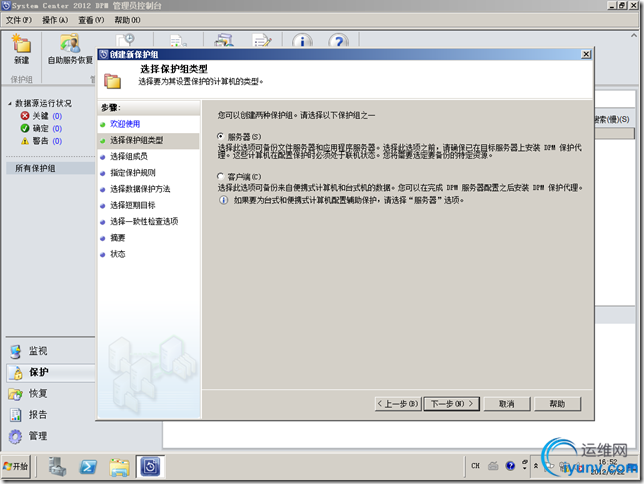Open Server Manager from taskbar
Screen dimensions: 644x484
click(x=57, y=467)
